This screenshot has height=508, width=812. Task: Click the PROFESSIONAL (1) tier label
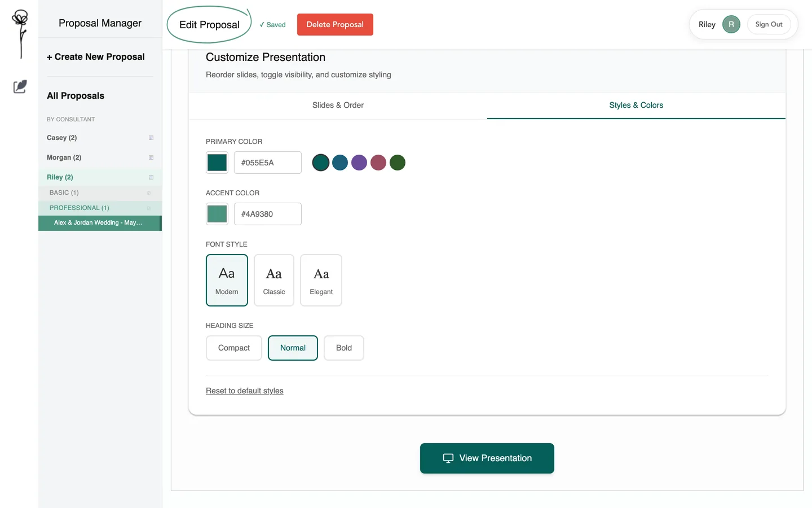tap(80, 208)
